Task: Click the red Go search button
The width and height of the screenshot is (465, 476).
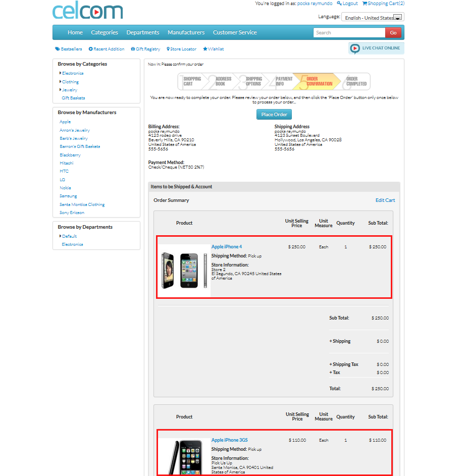Action: coord(393,33)
